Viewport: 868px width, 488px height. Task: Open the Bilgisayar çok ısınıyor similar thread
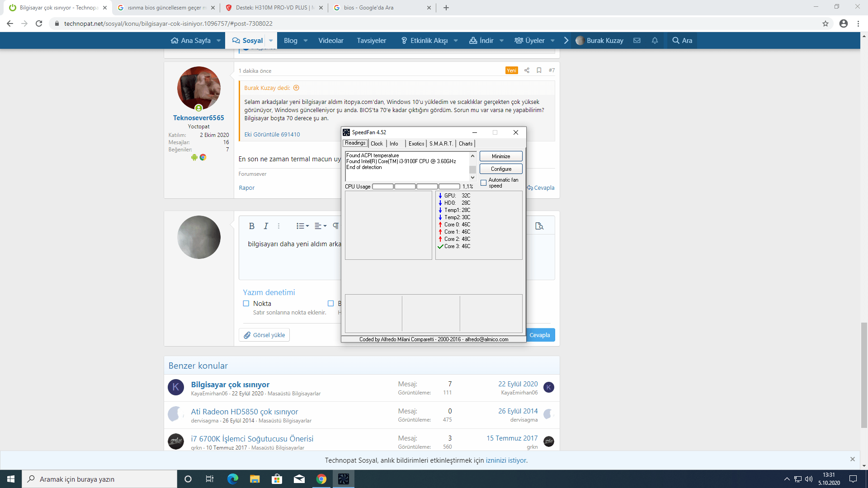[x=230, y=385]
